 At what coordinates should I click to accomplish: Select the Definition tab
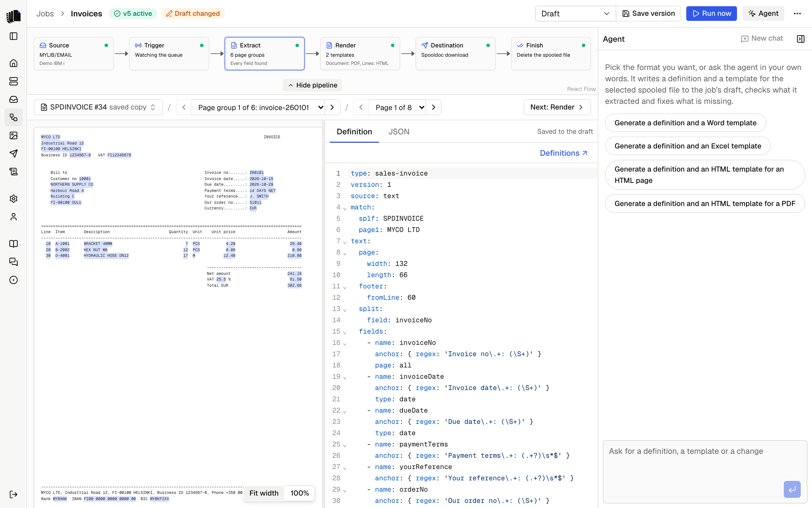pyautogui.click(x=354, y=131)
